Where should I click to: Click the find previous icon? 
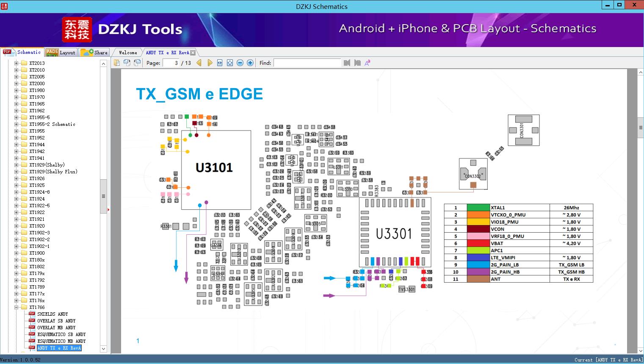tap(347, 63)
